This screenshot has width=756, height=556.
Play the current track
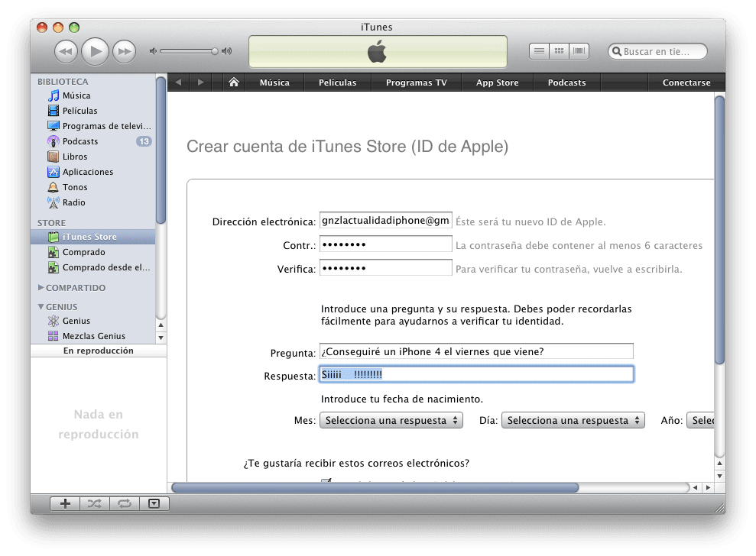[95, 51]
